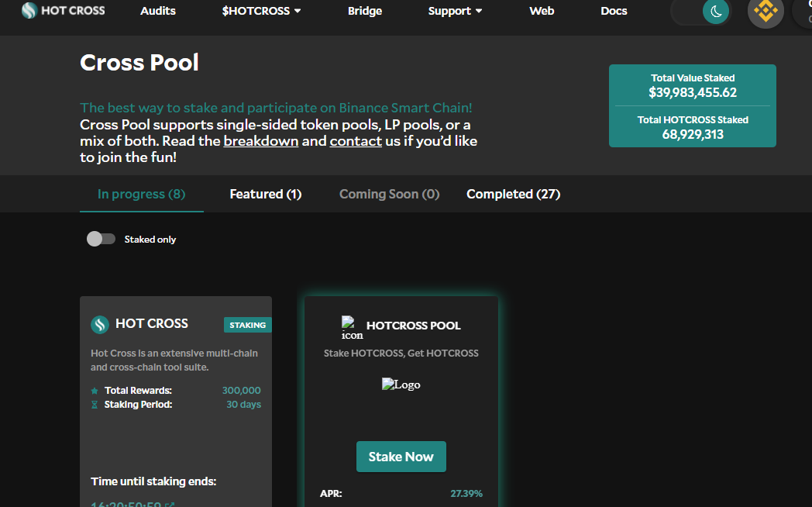Click the Hot Cross icon on staking card
This screenshot has height=507, width=812.
pyautogui.click(x=100, y=323)
